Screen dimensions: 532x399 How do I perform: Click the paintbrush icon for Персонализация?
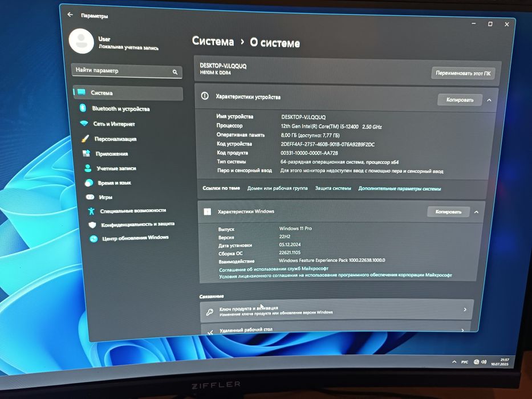point(85,139)
